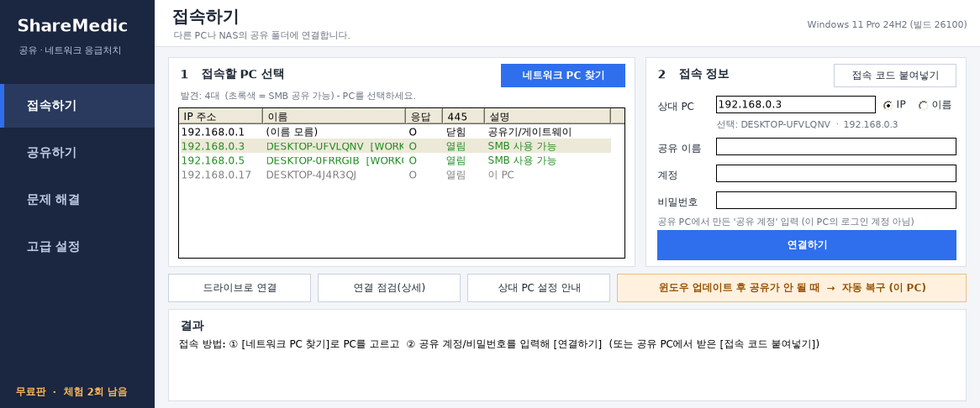Screen dimensions: 980x408
Task: Click the 자동 복구 (이 PC) orange button
Action: coord(791,288)
